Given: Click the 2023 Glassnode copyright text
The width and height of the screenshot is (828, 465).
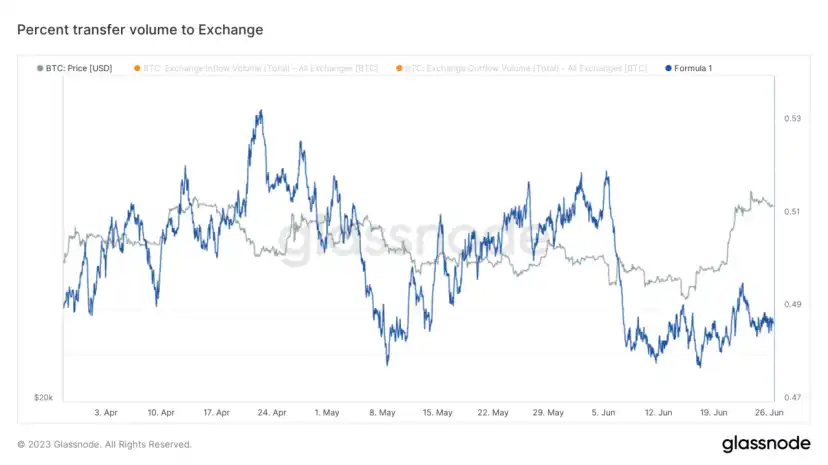Looking at the screenshot, I should (x=105, y=444).
